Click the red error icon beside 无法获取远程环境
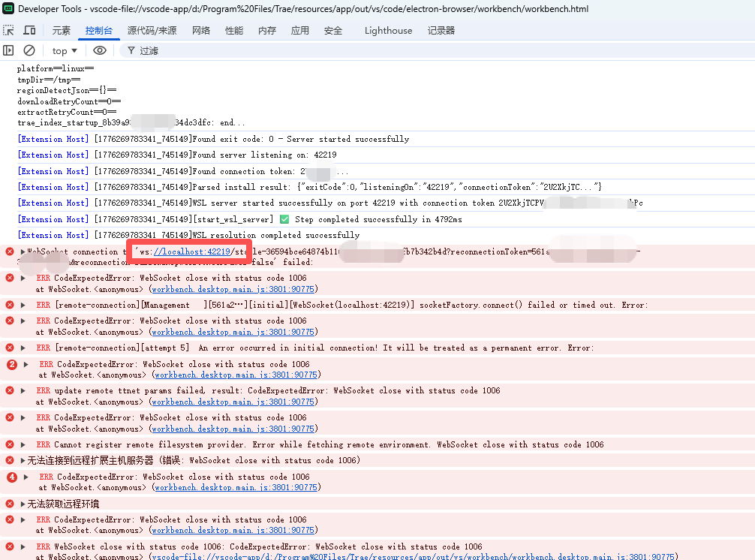The width and height of the screenshot is (755, 560). (10, 504)
